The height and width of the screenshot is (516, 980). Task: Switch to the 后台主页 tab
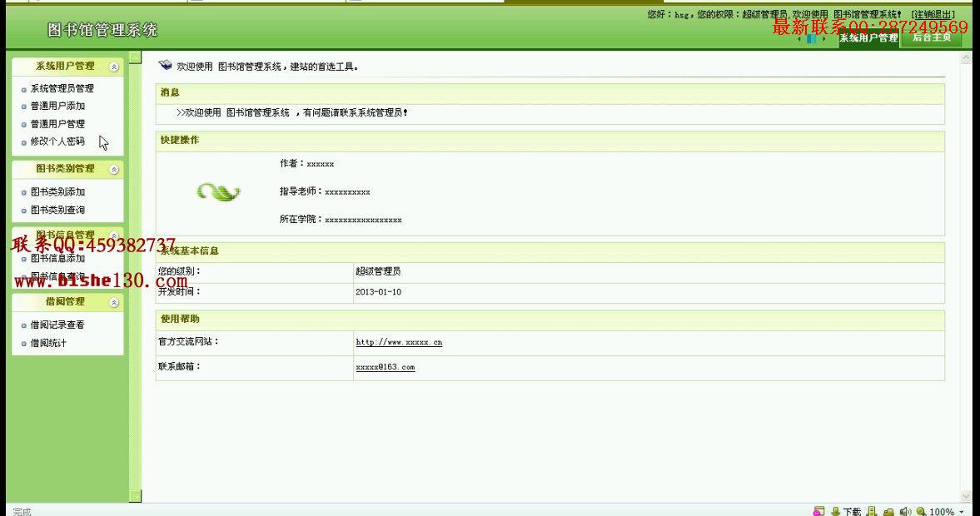tap(931, 38)
